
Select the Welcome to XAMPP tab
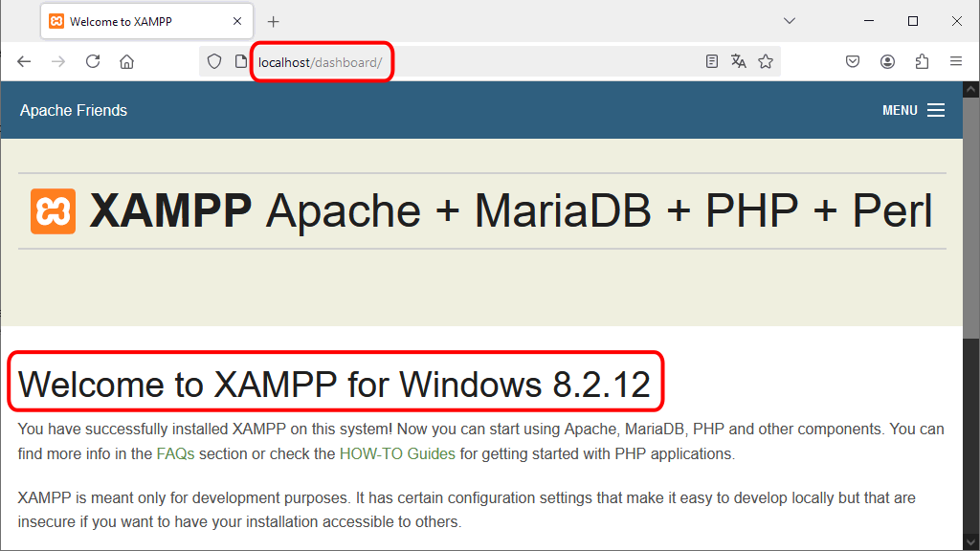tap(146, 21)
